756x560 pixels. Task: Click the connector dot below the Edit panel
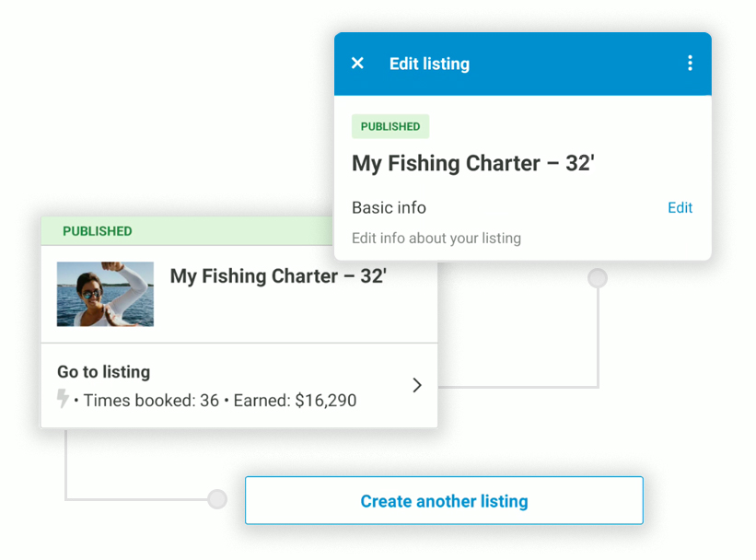pyautogui.click(x=598, y=277)
